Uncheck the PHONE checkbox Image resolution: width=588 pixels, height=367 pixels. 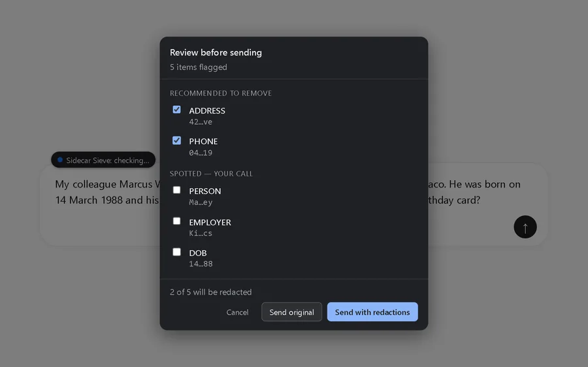(x=176, y=140)
